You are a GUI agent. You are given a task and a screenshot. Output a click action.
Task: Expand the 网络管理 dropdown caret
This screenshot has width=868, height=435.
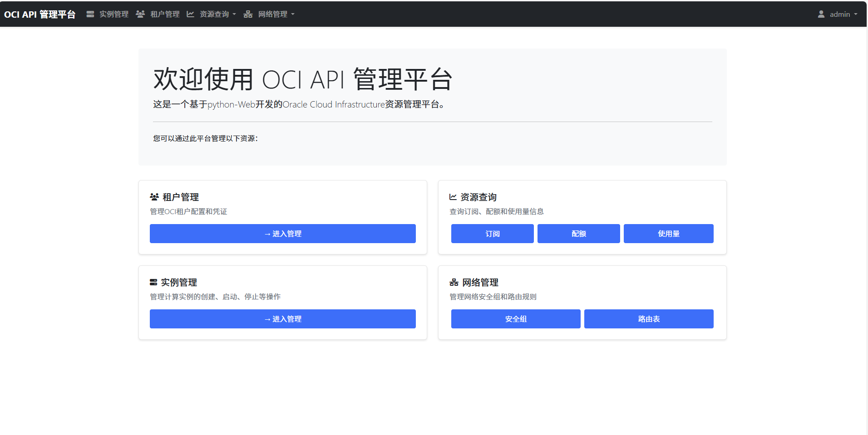[x=293, y=15]
